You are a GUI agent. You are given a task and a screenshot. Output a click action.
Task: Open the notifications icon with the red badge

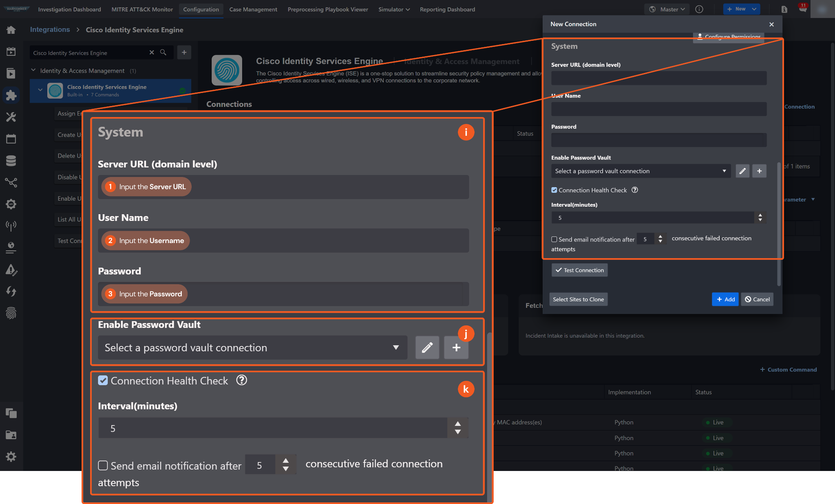(x=802, y=9)
